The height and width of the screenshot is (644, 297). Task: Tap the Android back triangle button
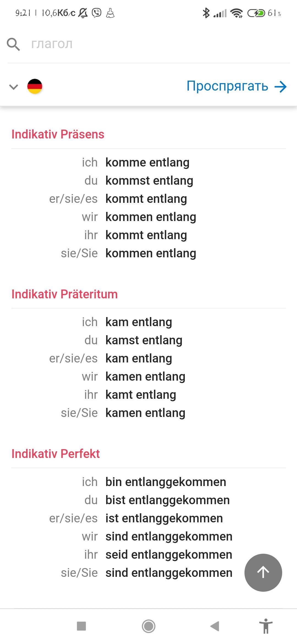click(x=215, y=626)
